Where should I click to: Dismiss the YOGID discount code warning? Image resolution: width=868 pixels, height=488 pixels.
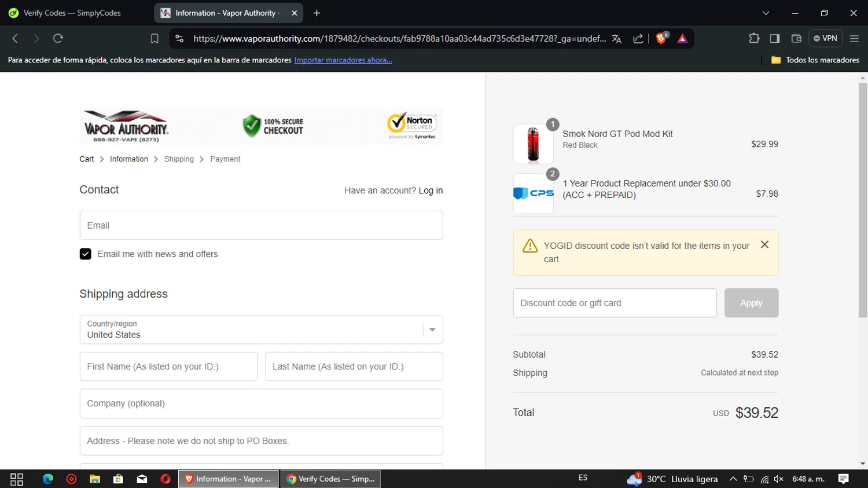764,245
